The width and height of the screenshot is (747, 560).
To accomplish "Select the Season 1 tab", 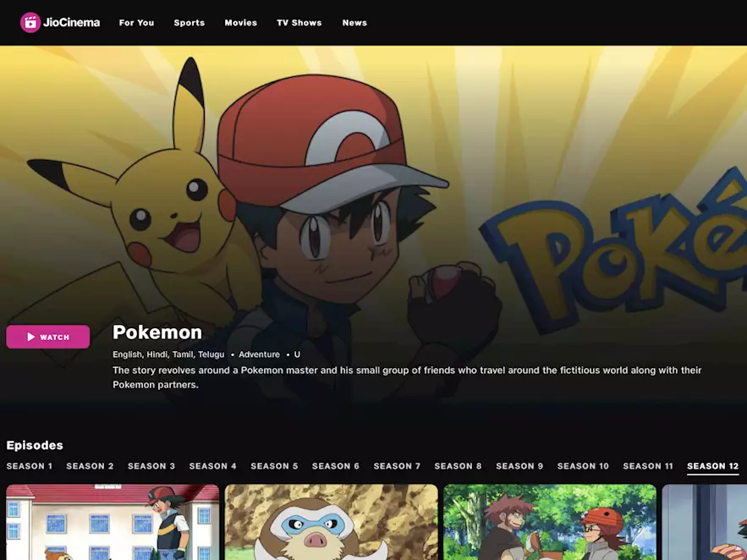I will point(29,465).
